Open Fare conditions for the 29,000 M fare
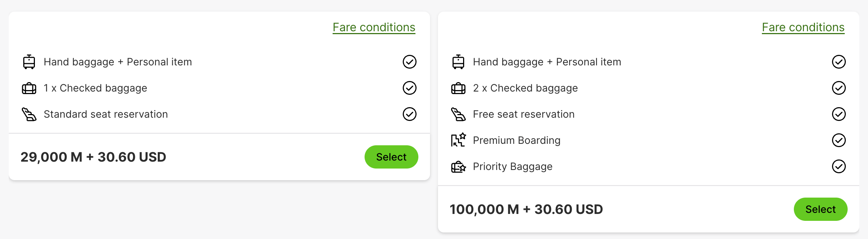Image resolution: width=868 pixels, height=239 pixels. click(x=374, y=27)
